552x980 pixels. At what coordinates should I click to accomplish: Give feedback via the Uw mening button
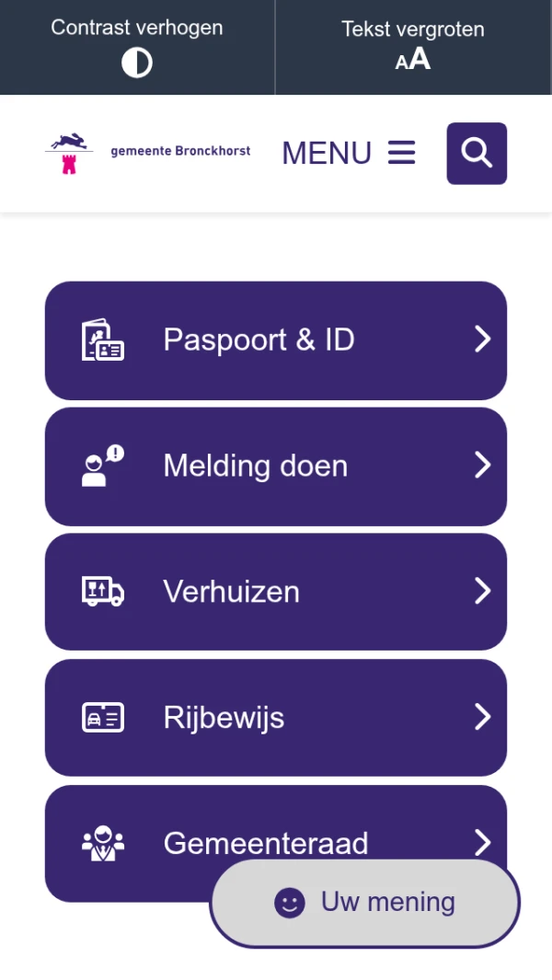point(364,903)
